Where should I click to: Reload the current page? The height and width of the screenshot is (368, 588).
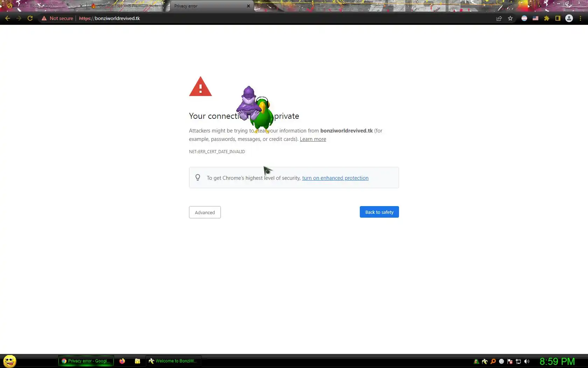[30, 18]
